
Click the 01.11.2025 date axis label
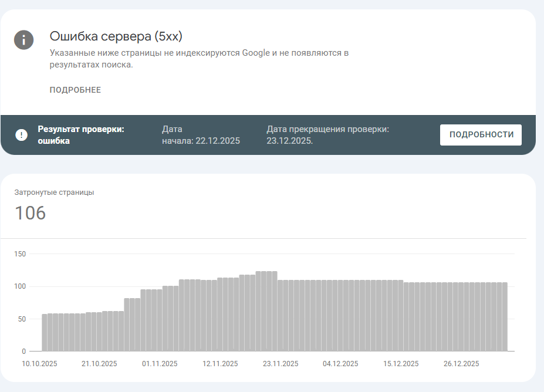160,364
